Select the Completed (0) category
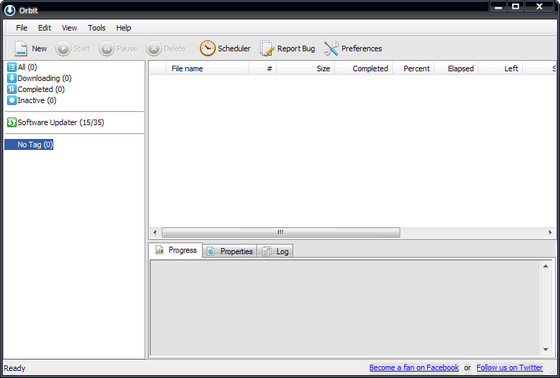Viewport: 560px width, 378px height. coord(36,89)
